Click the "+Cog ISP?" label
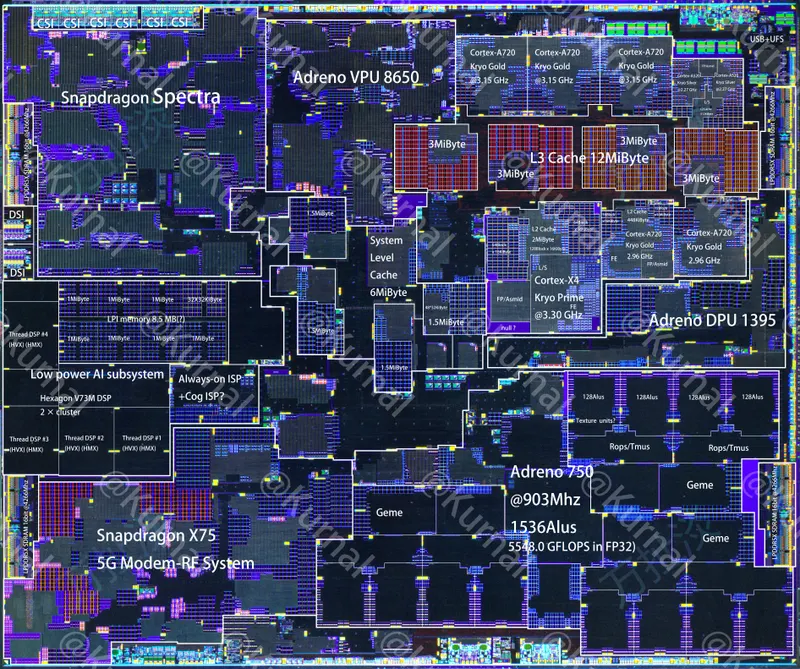Viewport: 800px width, 669px height. pyautogui.click(x=201, y=395)
